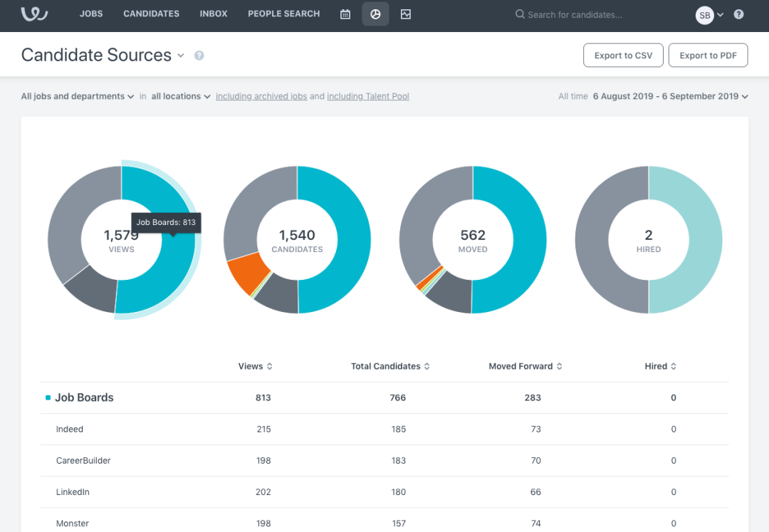Open the all locations filter
The image size is (769, 532).
[x=180, y=96]
